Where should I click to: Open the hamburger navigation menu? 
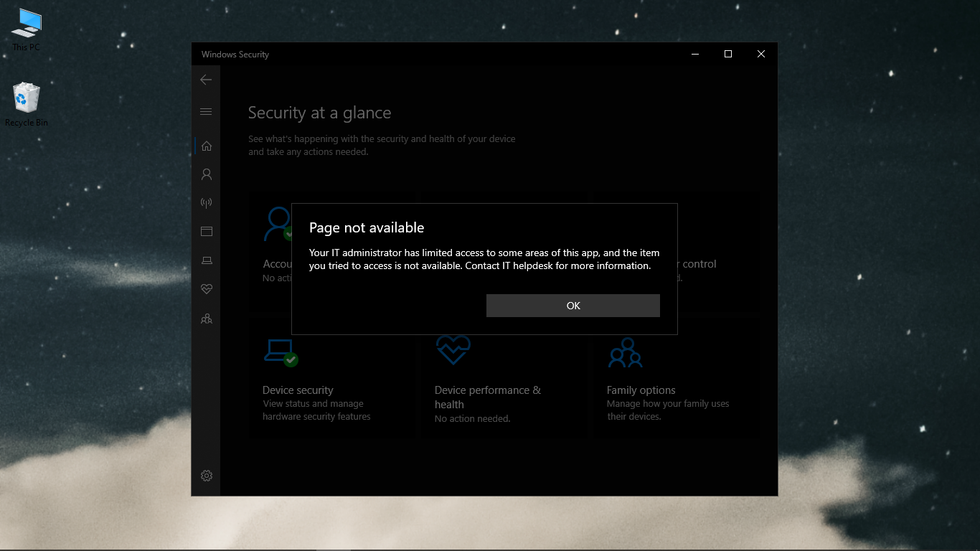pos(206,111)
